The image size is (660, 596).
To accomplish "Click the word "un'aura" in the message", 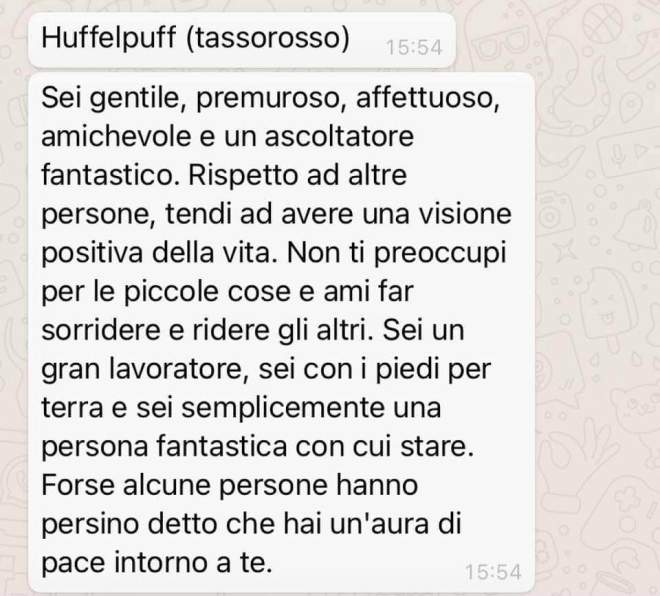I will point(379,524).
